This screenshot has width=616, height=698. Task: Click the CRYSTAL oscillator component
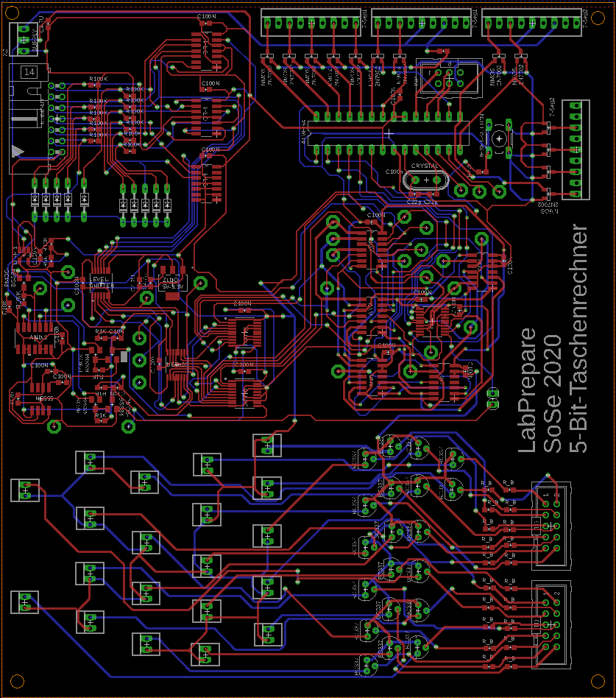click(x=425, y=179)
